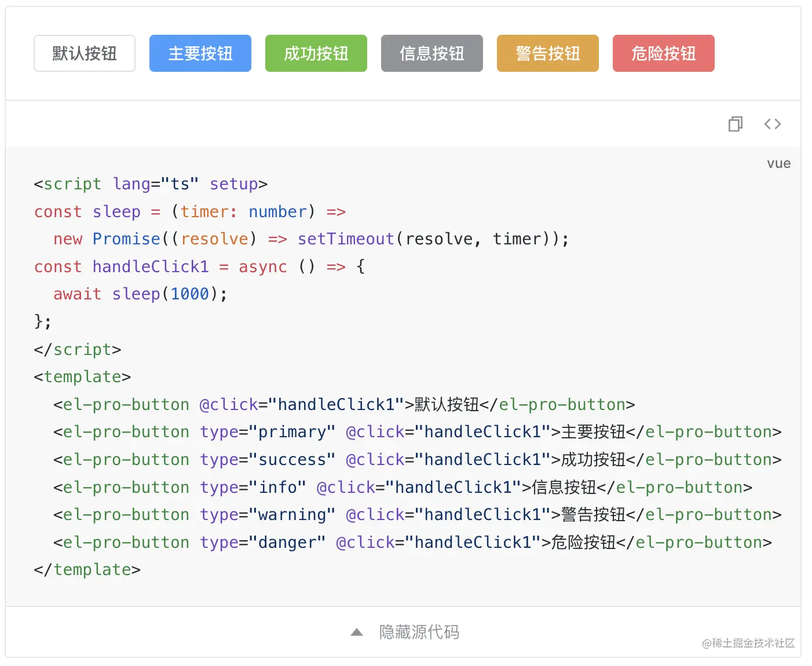This screenshot has height=666, width=812.
Task: Click the code line containing 默认按钮
Action: [344, 404]
